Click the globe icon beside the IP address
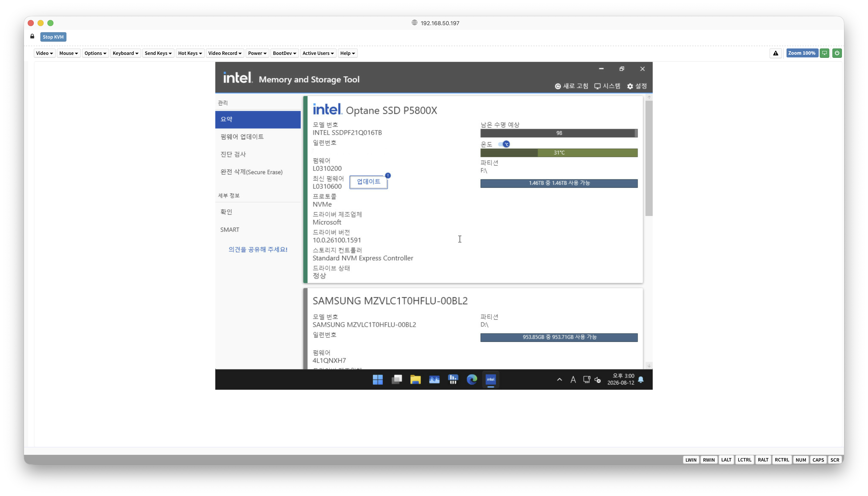Viewport: 868px width, 496px height. [415, 22]
